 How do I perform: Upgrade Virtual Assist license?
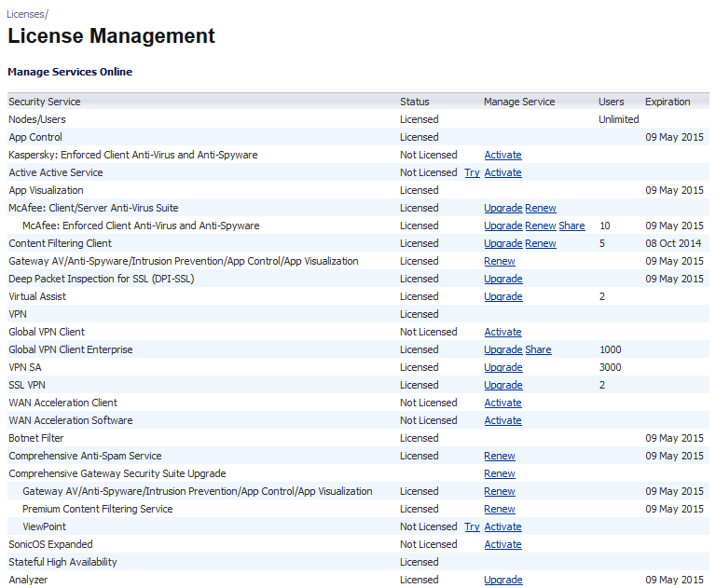(x=503, y=296)
